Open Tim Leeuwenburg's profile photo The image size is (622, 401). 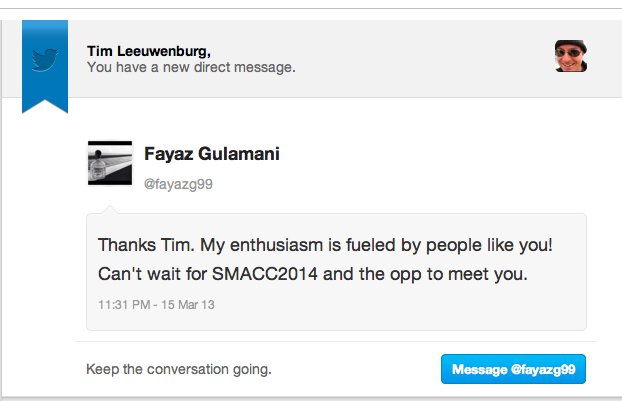(571, 56)
